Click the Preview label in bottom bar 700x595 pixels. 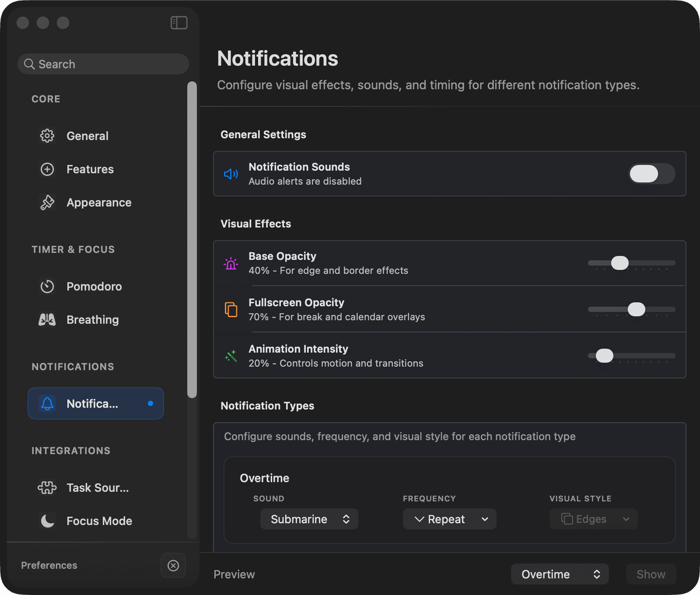(x=234, y=574)
